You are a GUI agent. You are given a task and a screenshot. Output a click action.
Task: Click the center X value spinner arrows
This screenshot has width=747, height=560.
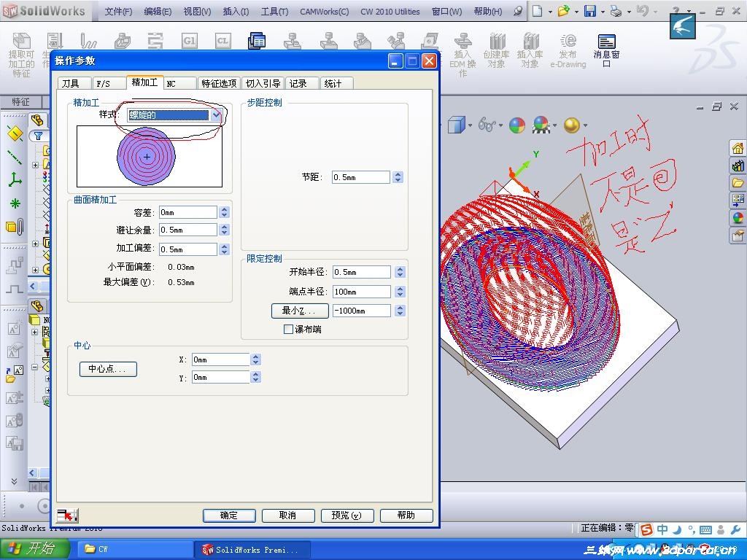point(256,359)
